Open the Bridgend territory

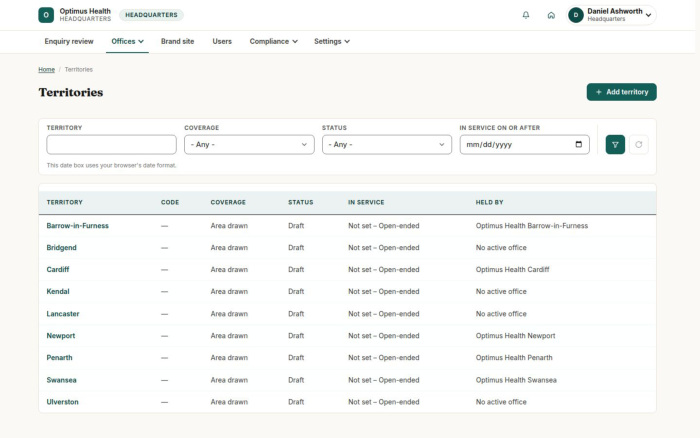coord(61,248)
